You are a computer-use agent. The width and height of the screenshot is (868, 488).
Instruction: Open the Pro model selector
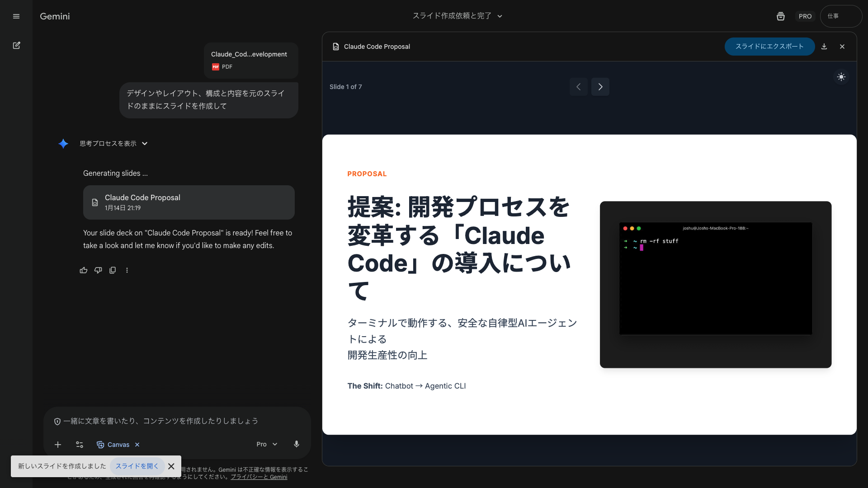266,444
